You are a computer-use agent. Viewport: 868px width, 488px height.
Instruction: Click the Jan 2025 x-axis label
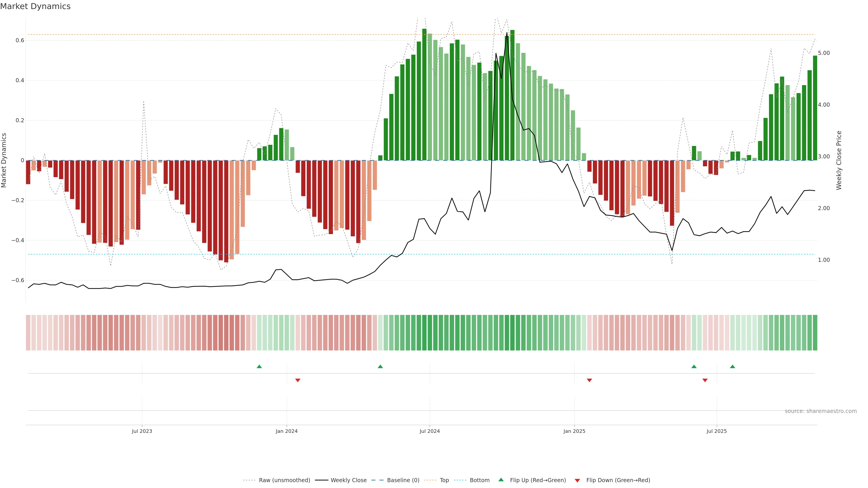[x=574, y=431]
